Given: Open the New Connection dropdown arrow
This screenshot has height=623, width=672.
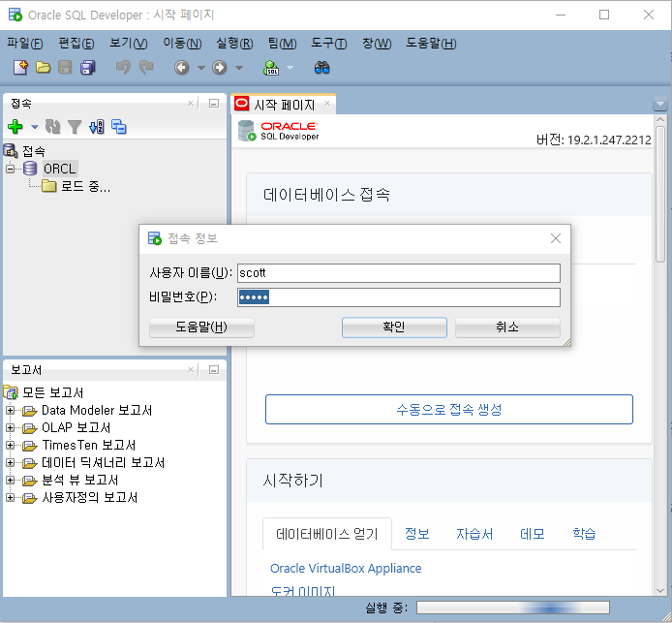Looking at the screenshot, I should point(35,127).
